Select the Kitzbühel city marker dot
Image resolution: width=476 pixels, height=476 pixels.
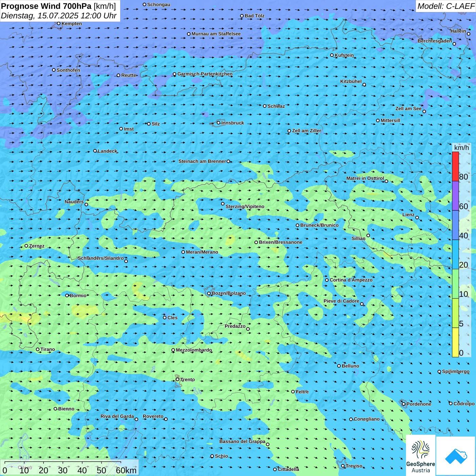[x=364, y=85]
